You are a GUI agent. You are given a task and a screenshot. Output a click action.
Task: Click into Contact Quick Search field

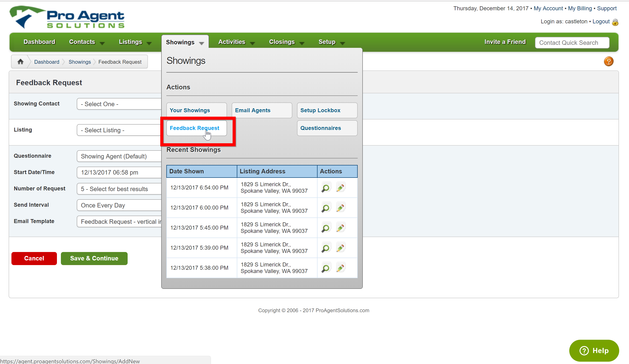(572, 43)
